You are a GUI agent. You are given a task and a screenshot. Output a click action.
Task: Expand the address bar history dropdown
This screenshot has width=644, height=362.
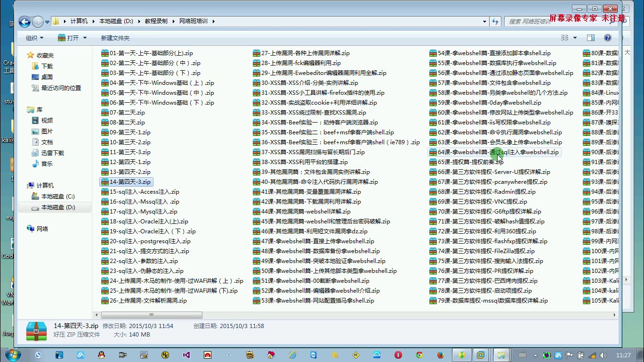(x=485, y=21)
